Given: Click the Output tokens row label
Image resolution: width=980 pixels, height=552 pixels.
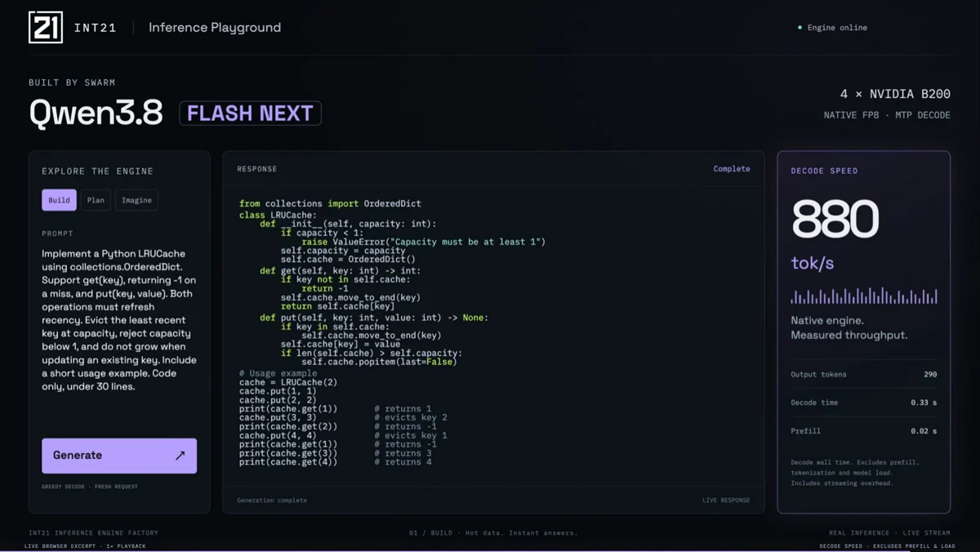Looking at the screenshot, I should point(818,375).
